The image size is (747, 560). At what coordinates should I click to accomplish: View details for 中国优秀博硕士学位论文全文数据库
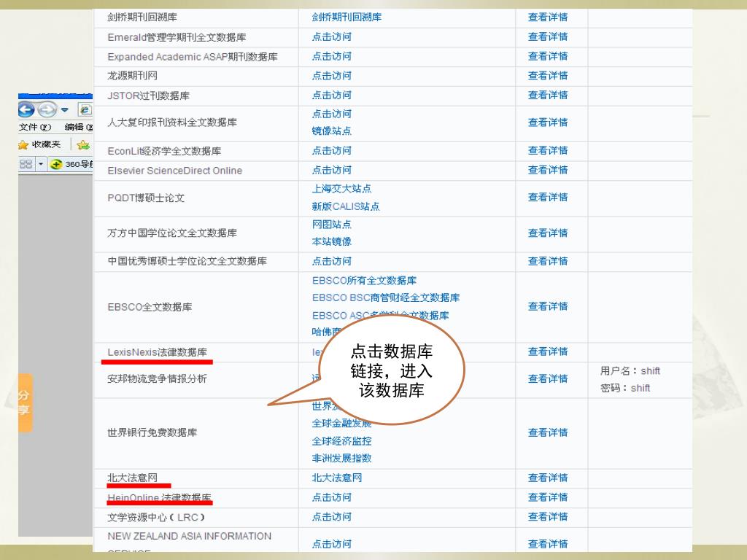tap(548, 262)
